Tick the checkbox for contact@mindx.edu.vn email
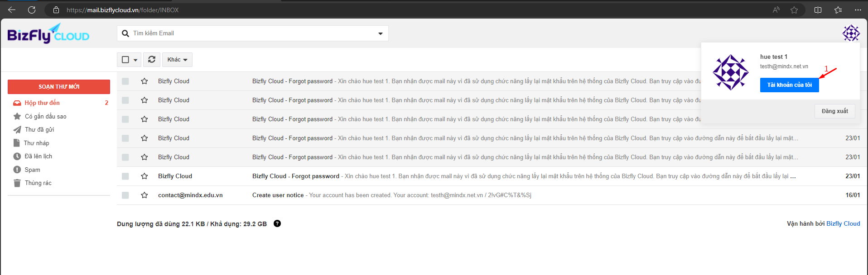The height and width of the screenshot is (275, 868). [x=125, y=195]
